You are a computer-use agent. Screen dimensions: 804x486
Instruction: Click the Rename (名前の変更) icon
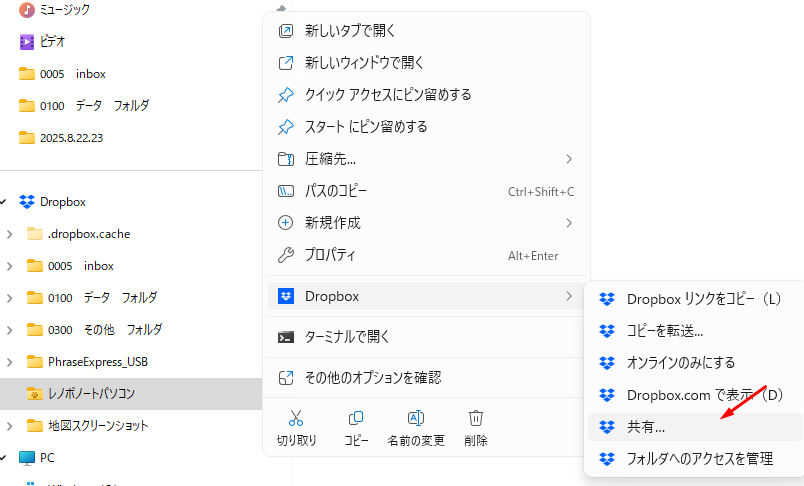416,418
